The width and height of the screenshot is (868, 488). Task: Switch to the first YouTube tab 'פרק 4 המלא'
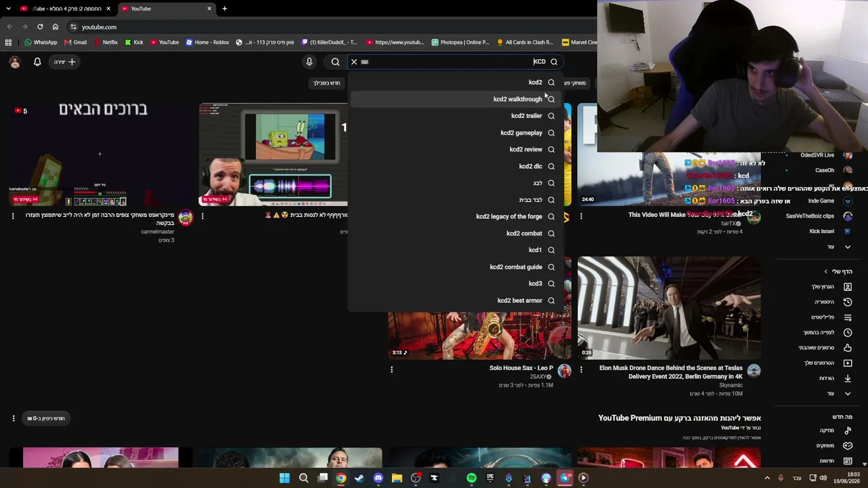pos(66,9)
